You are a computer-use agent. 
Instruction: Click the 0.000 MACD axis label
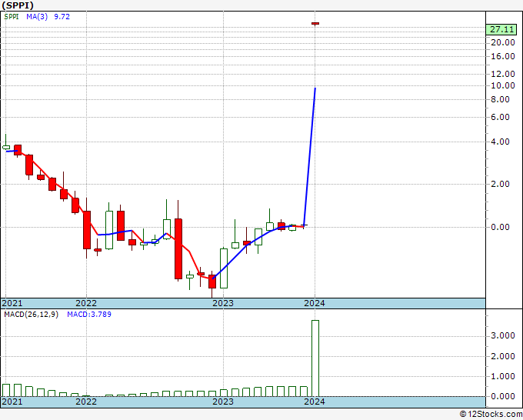coord(503,396)
